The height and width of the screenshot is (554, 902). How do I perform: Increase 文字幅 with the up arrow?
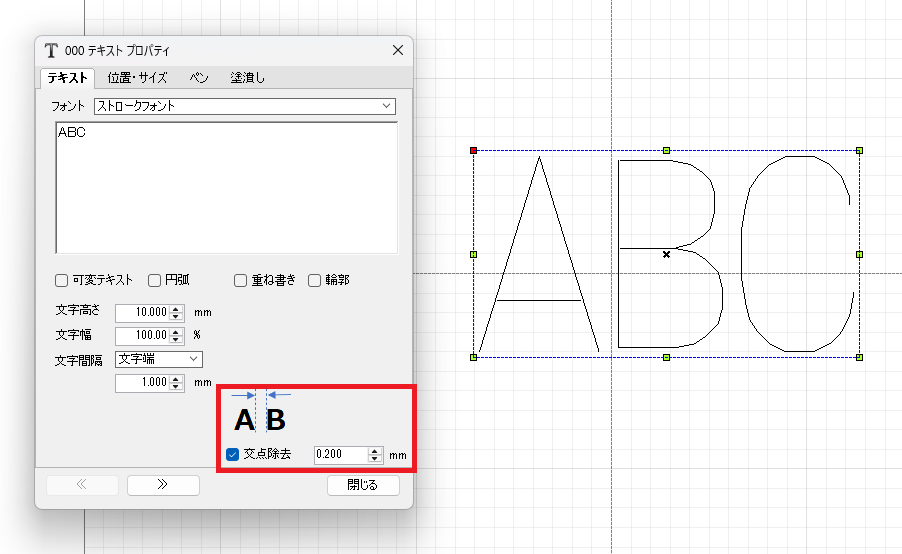pos(177,332)
